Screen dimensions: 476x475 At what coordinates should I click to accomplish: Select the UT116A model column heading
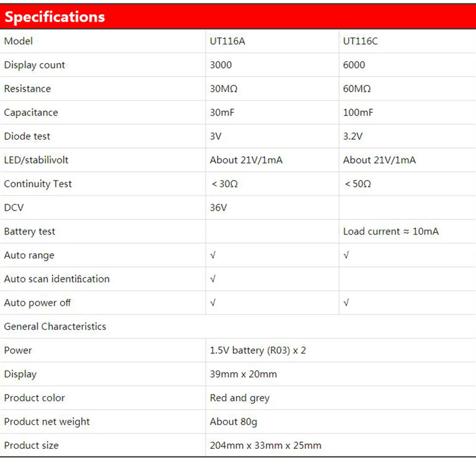[x=227, y=41]
